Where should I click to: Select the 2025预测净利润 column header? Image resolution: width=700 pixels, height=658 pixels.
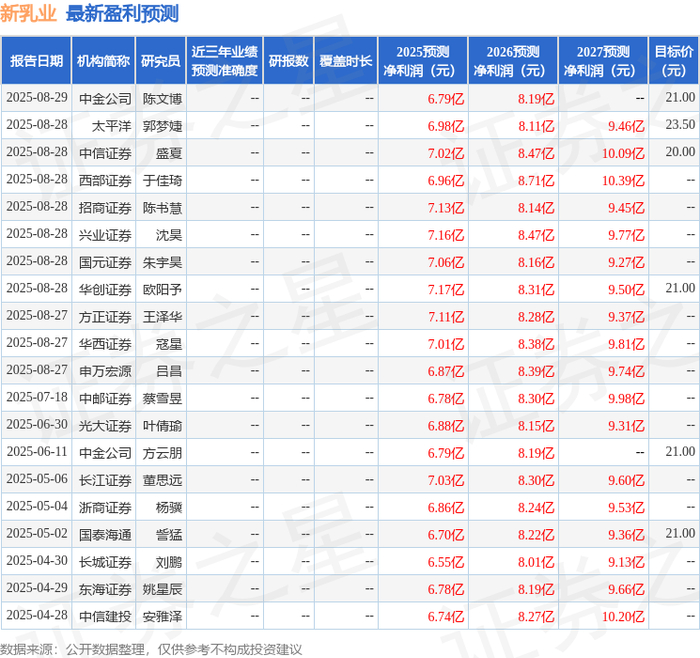(x=422, y=61)
